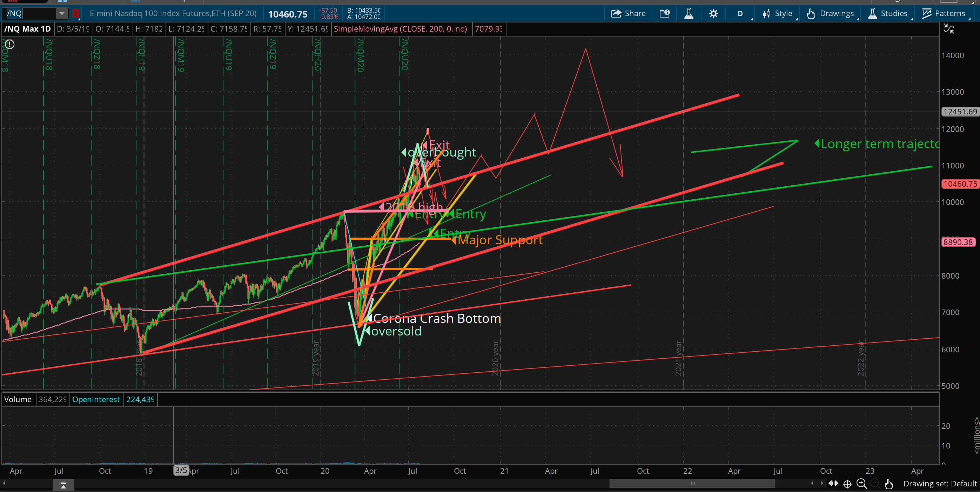Image resolution: width=980 pixels, height=492 pixels.
Task: Click the zoom in magnifier icon
Action: (861, 484)
